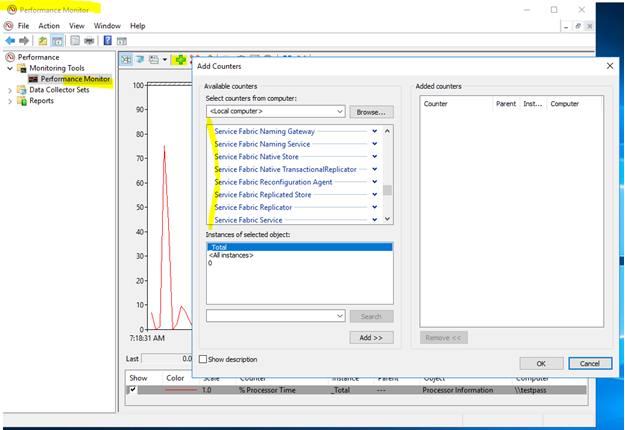Click the Remove << button
This screenshot has height=430, width=625.
(443, 338)
